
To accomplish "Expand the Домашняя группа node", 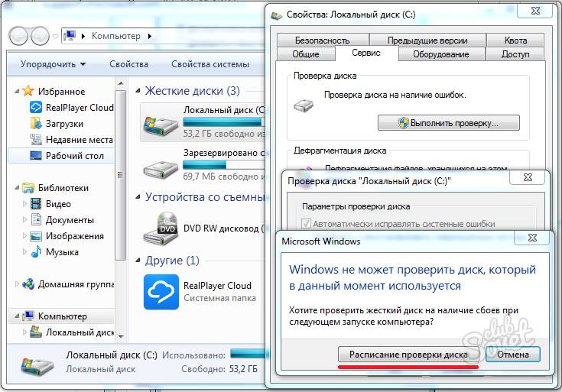I will 17,284.
